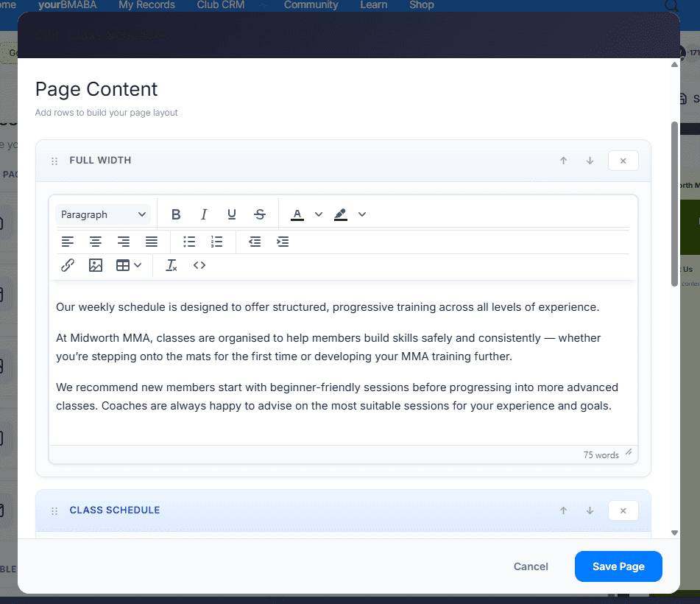
Task: Insert a numbered list
Action: pos(216,242)
